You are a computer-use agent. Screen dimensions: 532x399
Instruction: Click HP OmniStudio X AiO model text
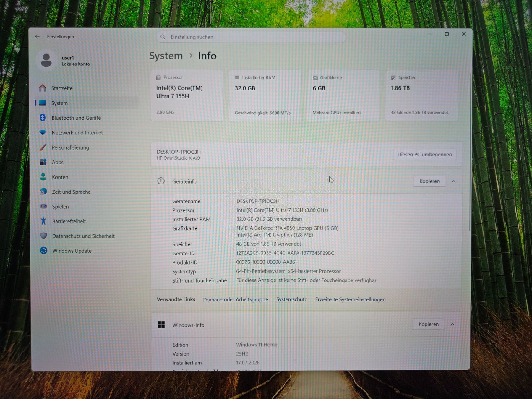click(x=178, y=158)
